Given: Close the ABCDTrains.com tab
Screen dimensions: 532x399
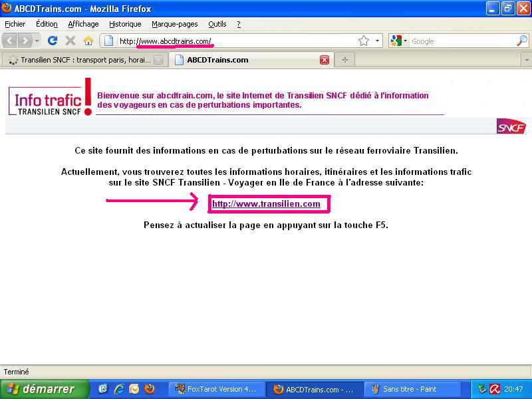Looking at the screenshot, I should (325, 59).
